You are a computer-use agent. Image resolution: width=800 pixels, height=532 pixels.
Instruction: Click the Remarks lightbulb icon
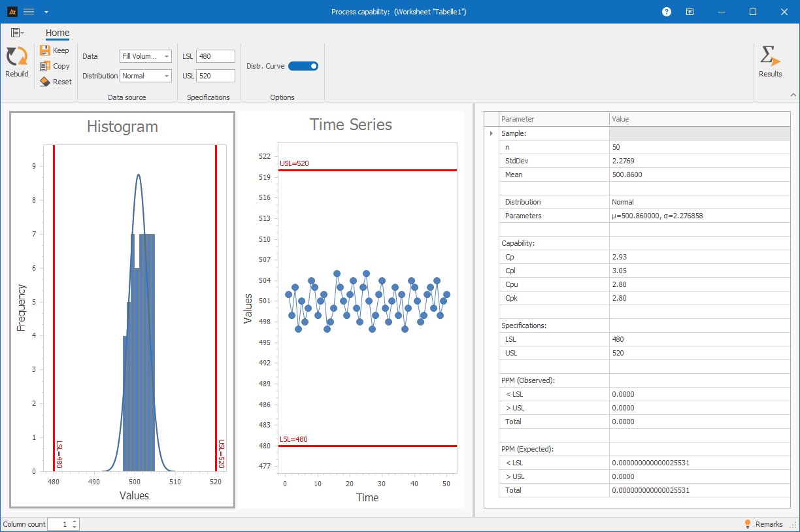[748, 524]
